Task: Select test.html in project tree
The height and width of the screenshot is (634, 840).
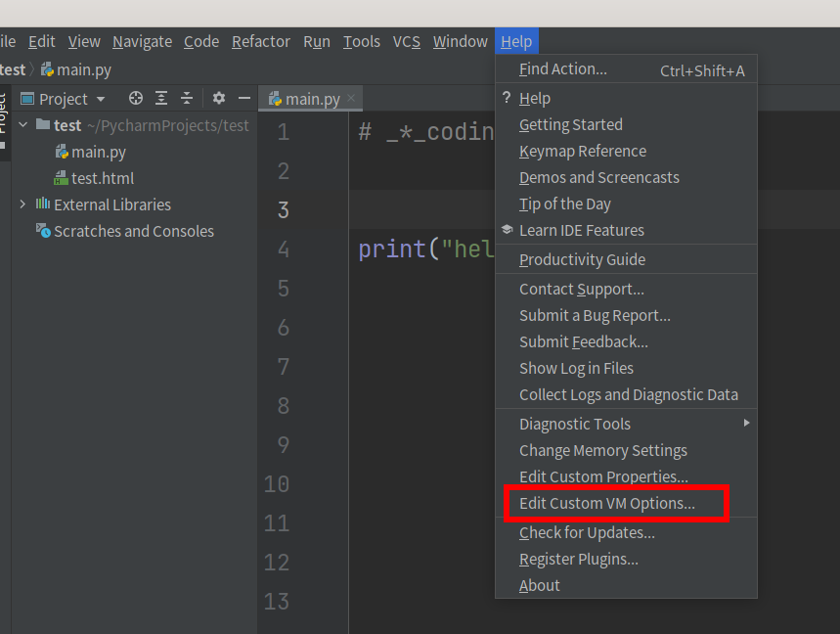Action: pos(103,178)
